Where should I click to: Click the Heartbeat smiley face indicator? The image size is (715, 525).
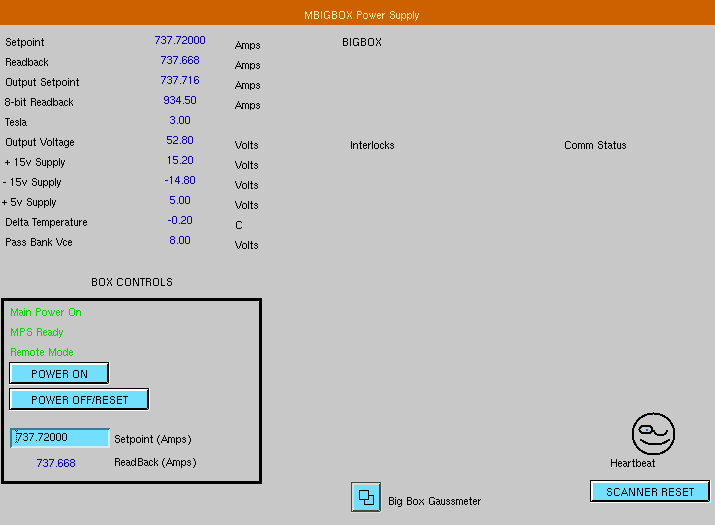(x=653, y=434)
